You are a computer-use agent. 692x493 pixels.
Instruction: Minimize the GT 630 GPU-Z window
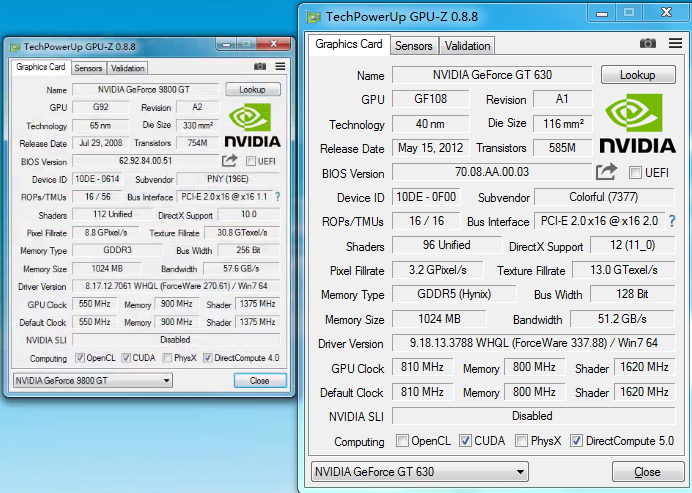point(602,13)
